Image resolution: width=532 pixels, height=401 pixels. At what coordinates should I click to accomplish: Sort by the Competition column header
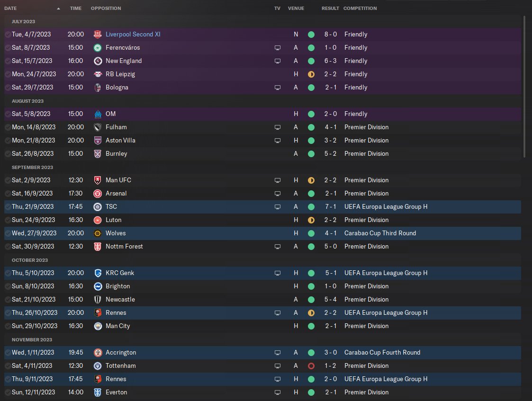pos(360,9)
